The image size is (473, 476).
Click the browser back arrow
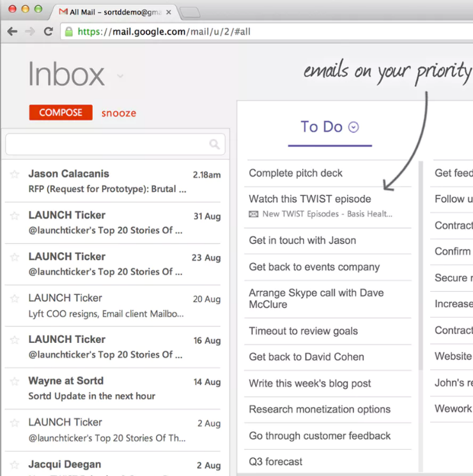12,31
